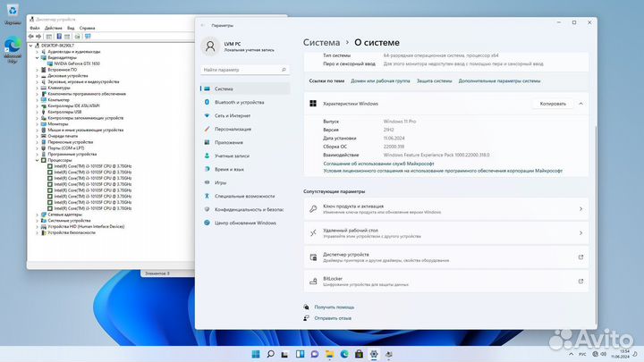Open Игры settings
Image resolution: width=644 pixels, height=362 pixels.
coord(245,182)
